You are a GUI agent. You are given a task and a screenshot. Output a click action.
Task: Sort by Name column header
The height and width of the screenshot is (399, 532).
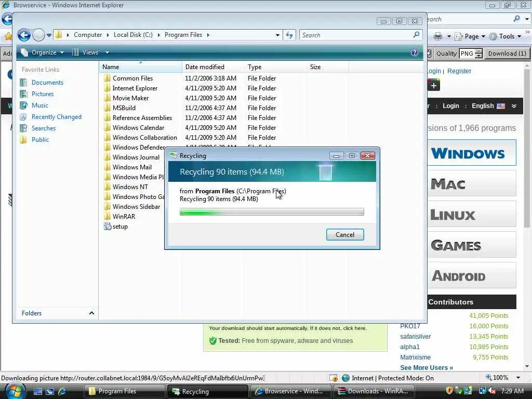click(x=140, y=67)
